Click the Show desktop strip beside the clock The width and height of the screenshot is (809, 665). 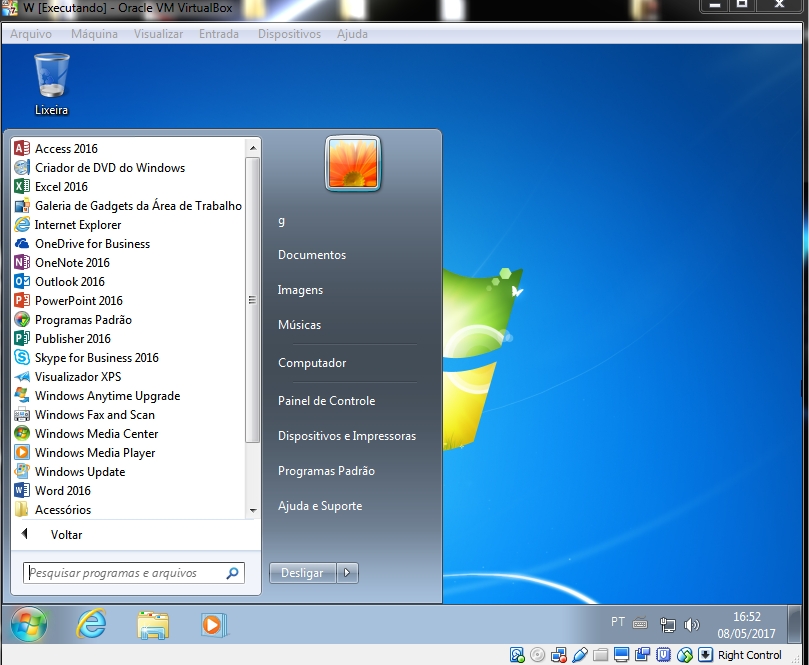794,624
